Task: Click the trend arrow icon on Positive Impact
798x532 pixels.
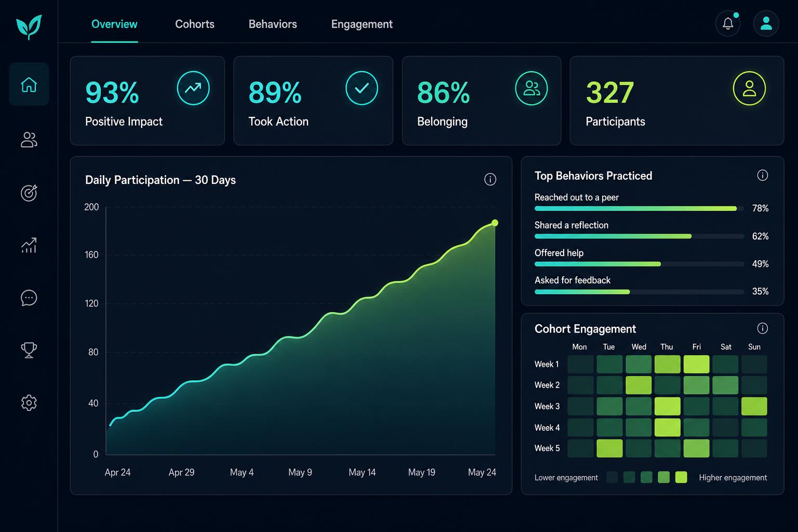Action: 193,88
